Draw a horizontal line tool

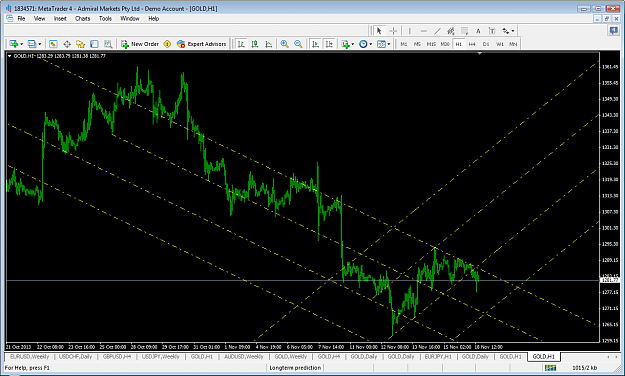(423, 31)
